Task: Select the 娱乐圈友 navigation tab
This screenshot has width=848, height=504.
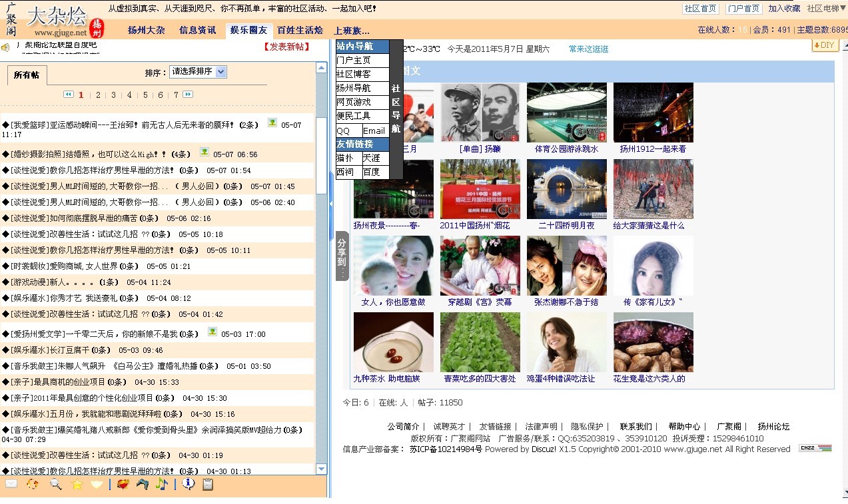Action: [x=248, y=30]
